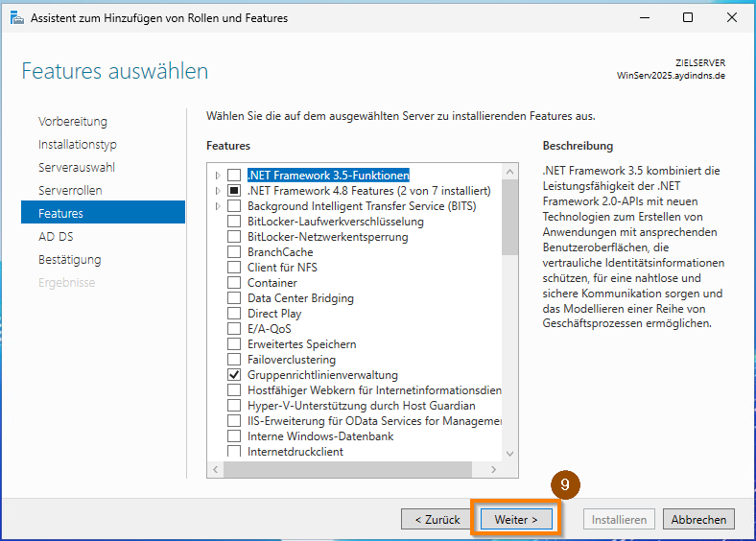Viewport: 756px width, 541px height.
Task: Check the BitLocker-Netzwerkentsperrung checkbox
Action: (234, 237)
